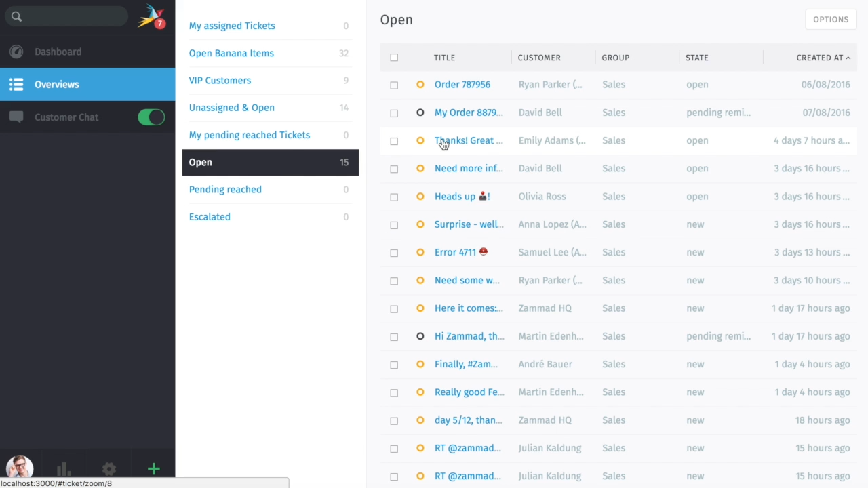Open the Options dropdown button
This screenshot has width=868, height=488.
tap(830, 20)
